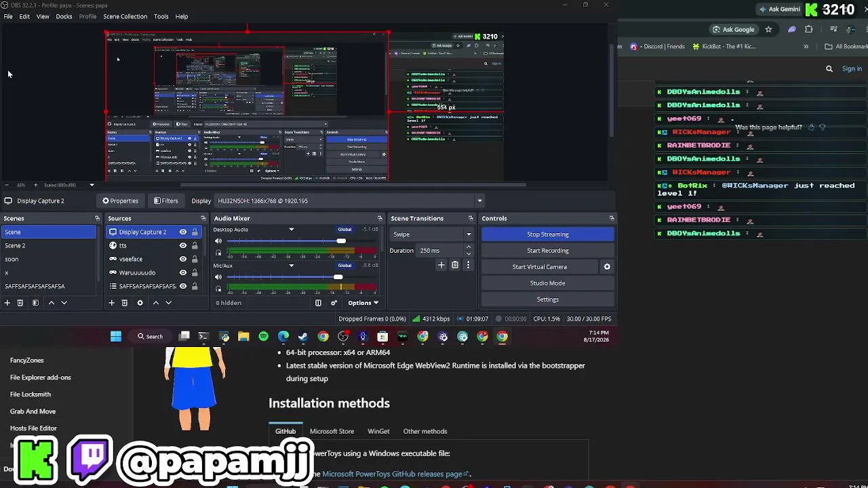Hide the Waruuuuudo source
868x488 pixels.
tap(182, 272)
